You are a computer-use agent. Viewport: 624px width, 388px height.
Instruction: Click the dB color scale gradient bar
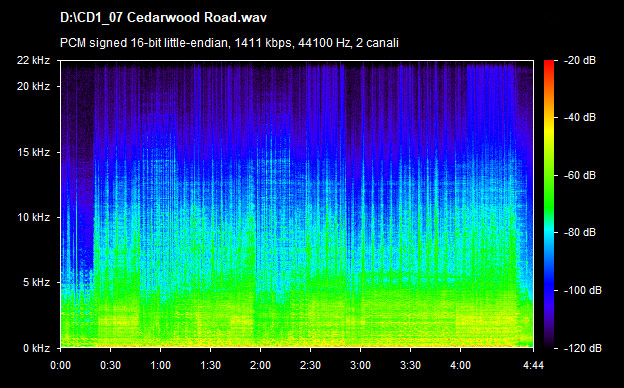tap(549, 204)
